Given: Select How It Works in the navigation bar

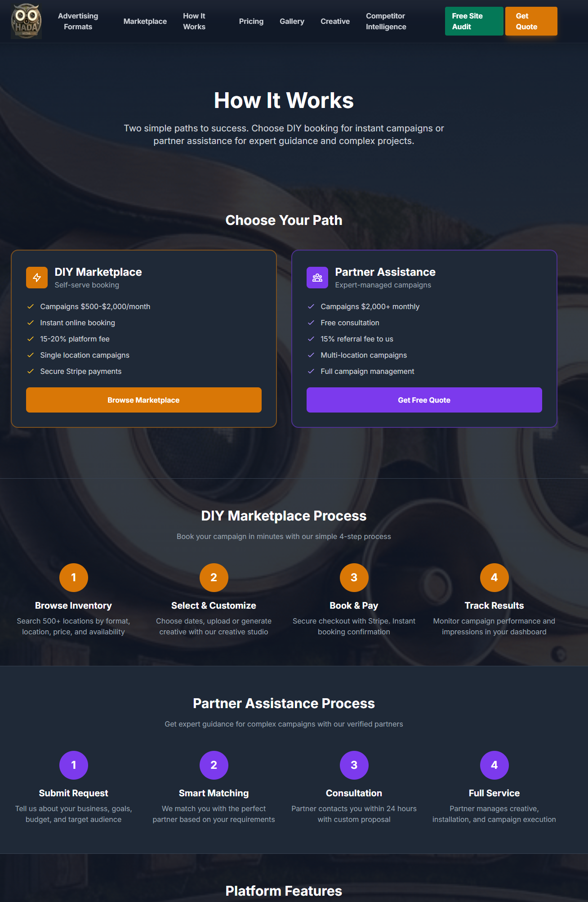Looking at the screenshot, I should (194, 21).
